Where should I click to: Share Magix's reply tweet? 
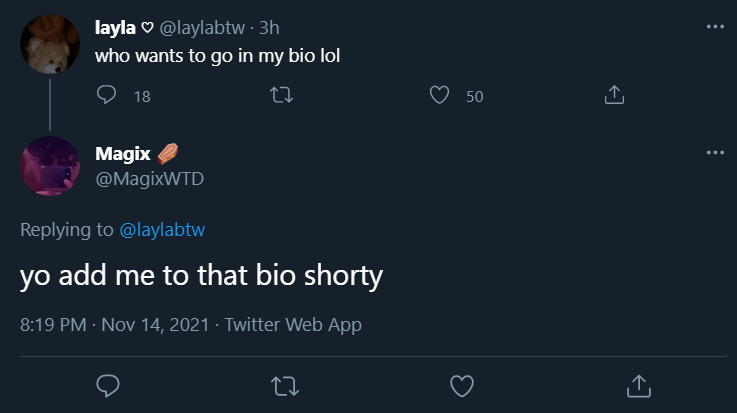click(638, 385)
